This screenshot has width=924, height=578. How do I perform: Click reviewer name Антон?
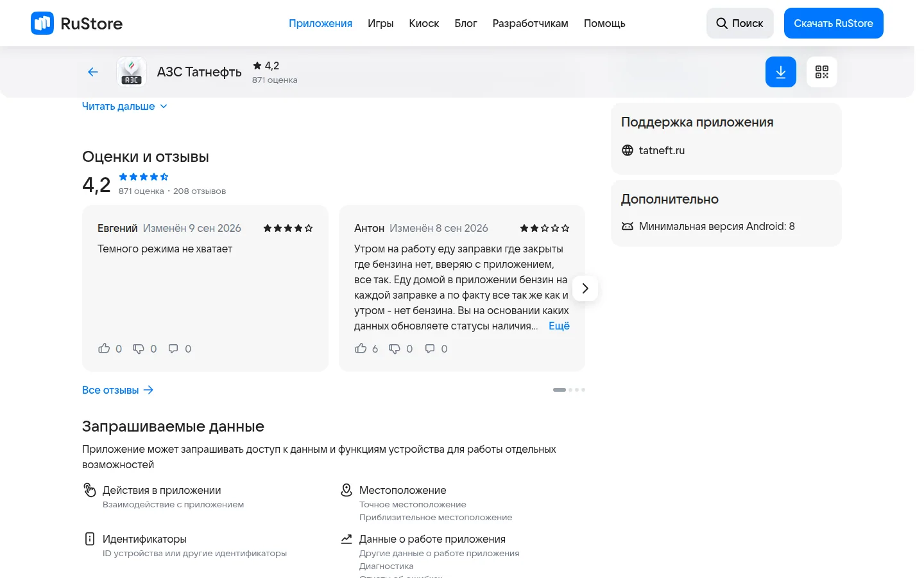click(x=369, y=228)
